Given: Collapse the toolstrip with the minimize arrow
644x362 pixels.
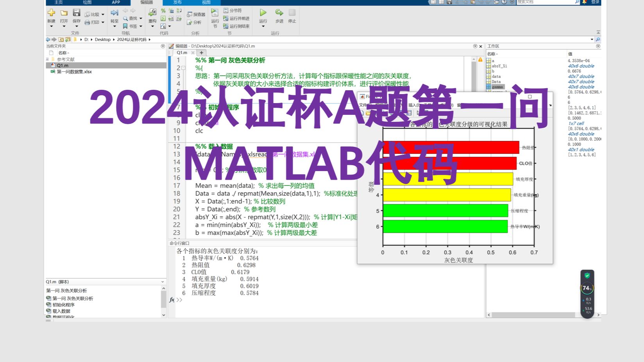Looking at the screenshot, I should (598, 32).
